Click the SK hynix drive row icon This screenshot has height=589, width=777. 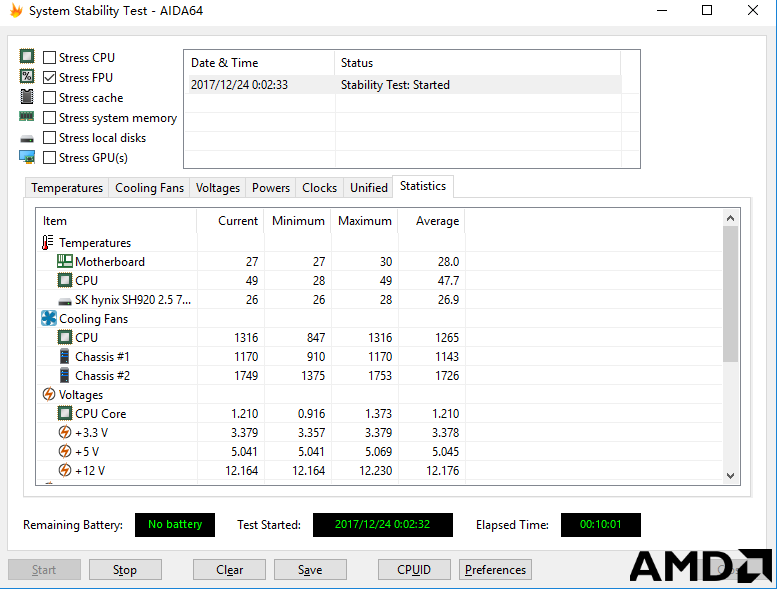(x=64, y=301)
